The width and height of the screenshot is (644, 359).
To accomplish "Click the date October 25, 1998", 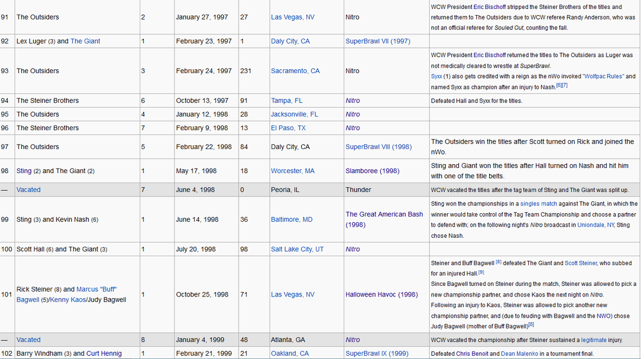I will pyautogui.click(x=202, y=295).
